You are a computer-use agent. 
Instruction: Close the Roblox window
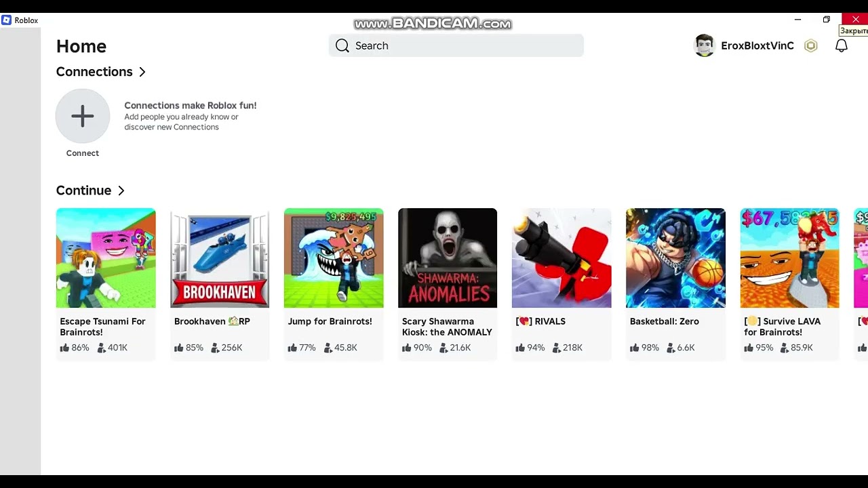point(855,20)
